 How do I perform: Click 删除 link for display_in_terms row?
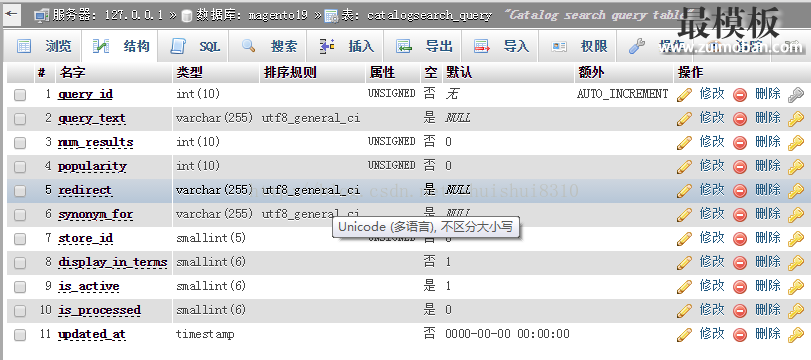pyautogui.click(x=768, y=262)
